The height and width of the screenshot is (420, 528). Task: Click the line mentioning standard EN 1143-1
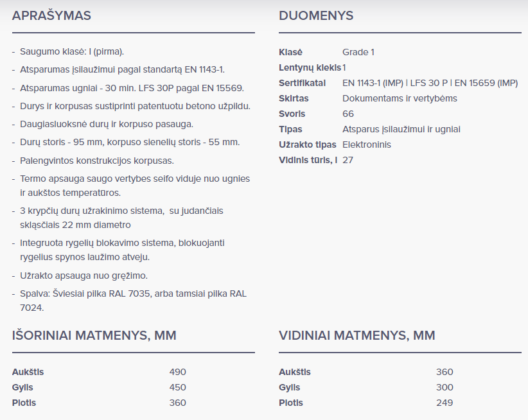point(122,69)
